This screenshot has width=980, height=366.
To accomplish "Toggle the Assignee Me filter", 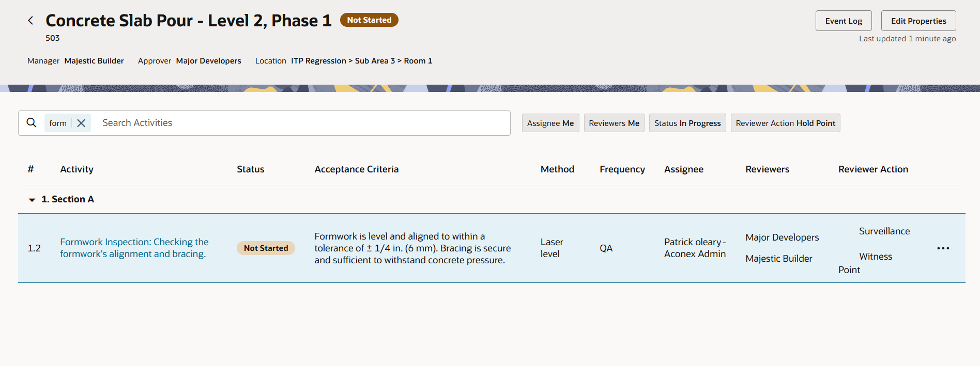I will pyautogui.click(x=550, y=123).
